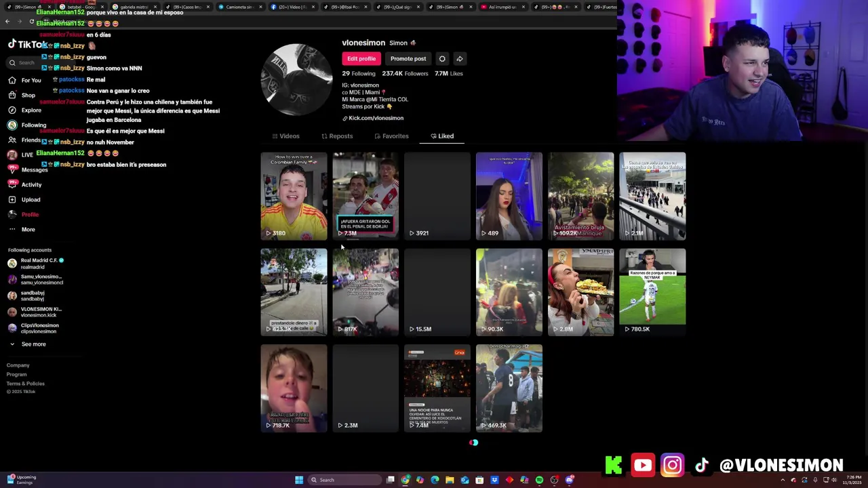Viewport: 868px width, 488px height.
Task: Open the 718.7K views kid video
Action: click(294, 388)
